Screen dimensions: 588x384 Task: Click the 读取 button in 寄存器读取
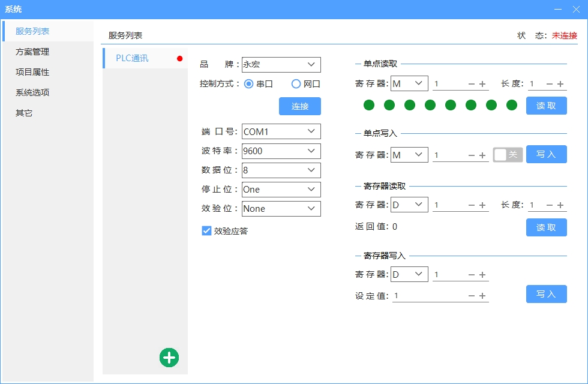pyautogui.click(x=546, y=227)
